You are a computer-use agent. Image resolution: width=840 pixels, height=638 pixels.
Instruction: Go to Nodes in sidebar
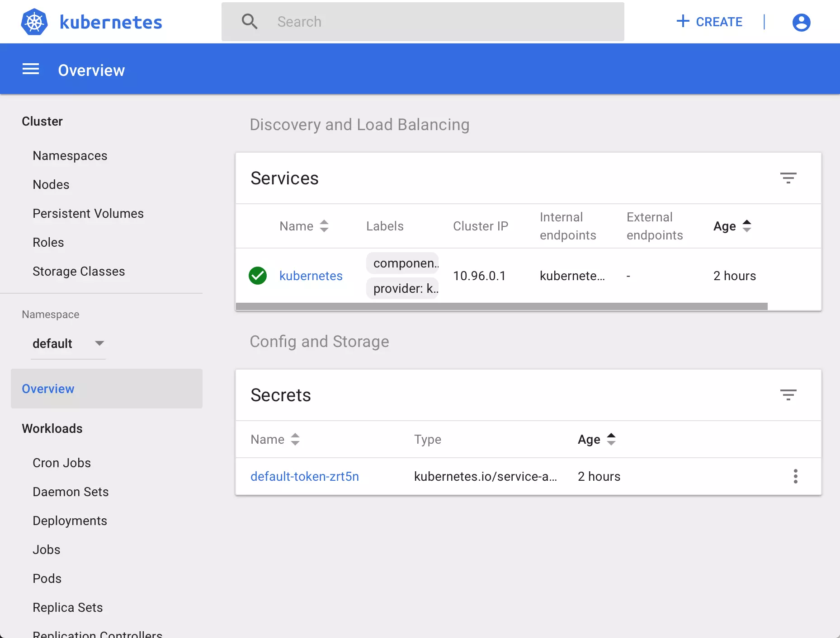pos(51,184)
